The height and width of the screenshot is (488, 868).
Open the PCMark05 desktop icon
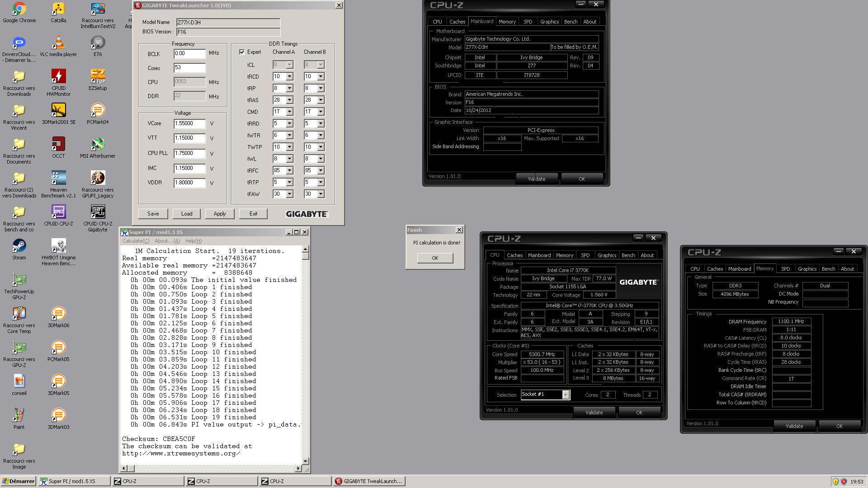(58, 351)
